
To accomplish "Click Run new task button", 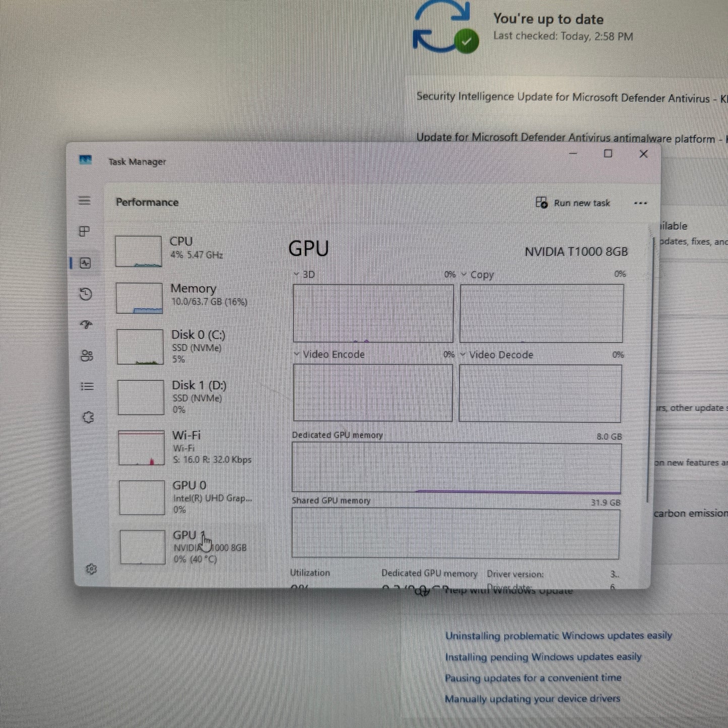I will (573, 203).
